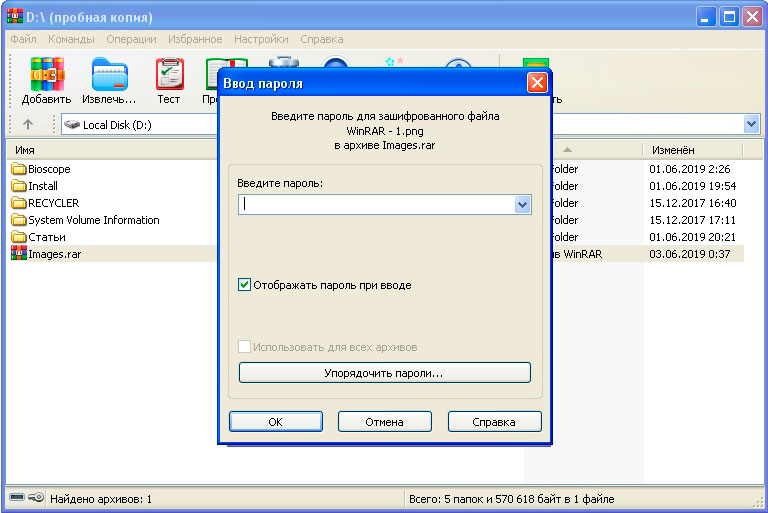The height and width of the screenshot is (513, 768).
Task: Minimize the WinRAR window
Action: [x=705, y=17]
